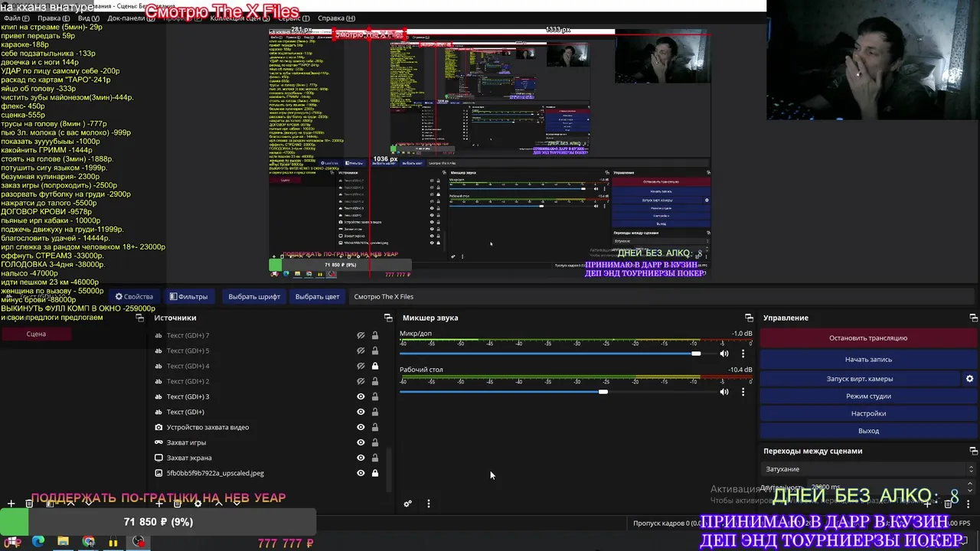
Task: Open source properties via the gear icon in the Источники toolbar
Action: pos(198,504)
